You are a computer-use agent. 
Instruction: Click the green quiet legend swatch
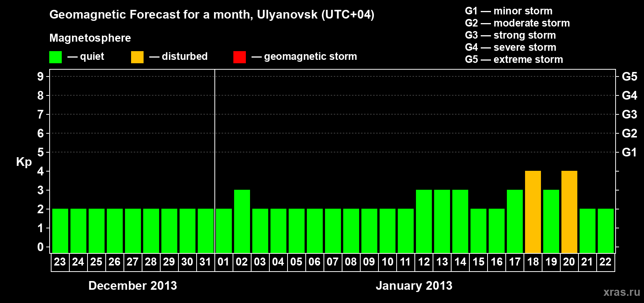coord(55,57)
